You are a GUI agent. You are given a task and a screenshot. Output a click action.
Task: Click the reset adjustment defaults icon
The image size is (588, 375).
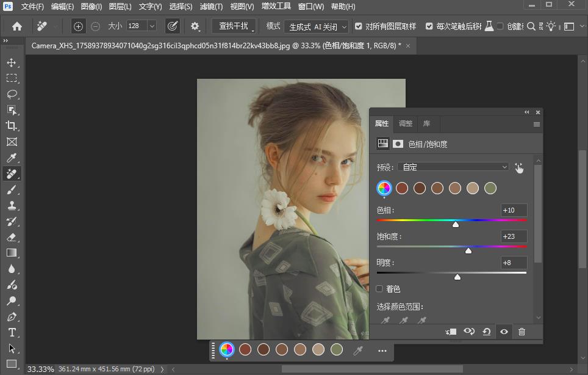point(486,332)
